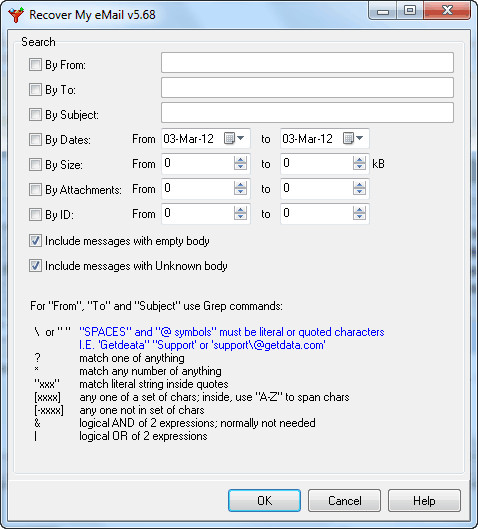Click the 'match one of anything' text
This screenshot has width=478, height=529.
coord(132,358)
